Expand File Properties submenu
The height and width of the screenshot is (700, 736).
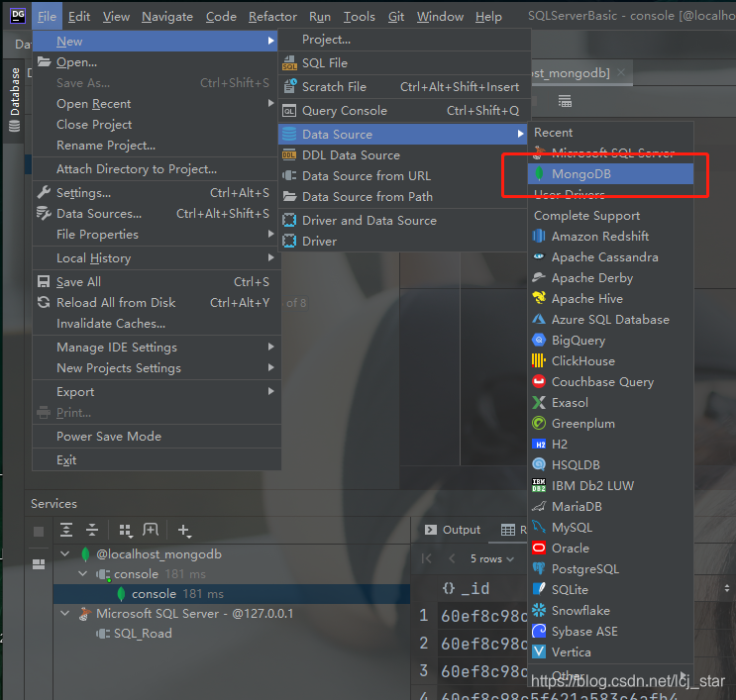(x=157, y=234)
